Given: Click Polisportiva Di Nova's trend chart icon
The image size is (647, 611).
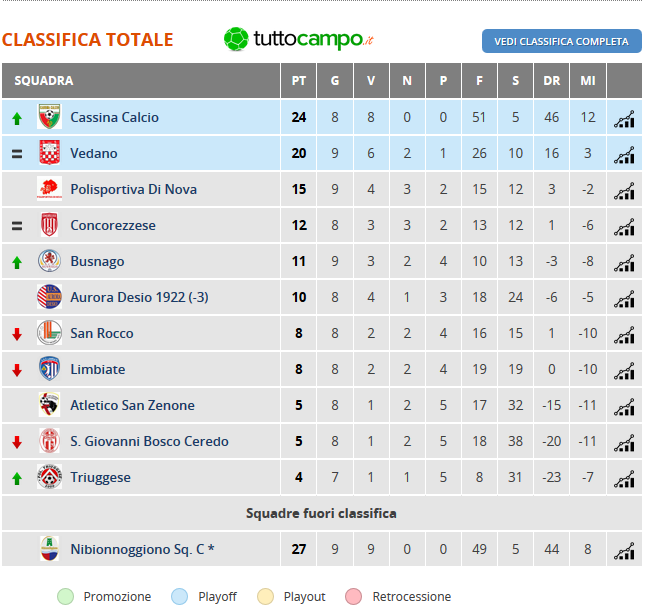Looking at the screenshot, I should coord(624,191).
